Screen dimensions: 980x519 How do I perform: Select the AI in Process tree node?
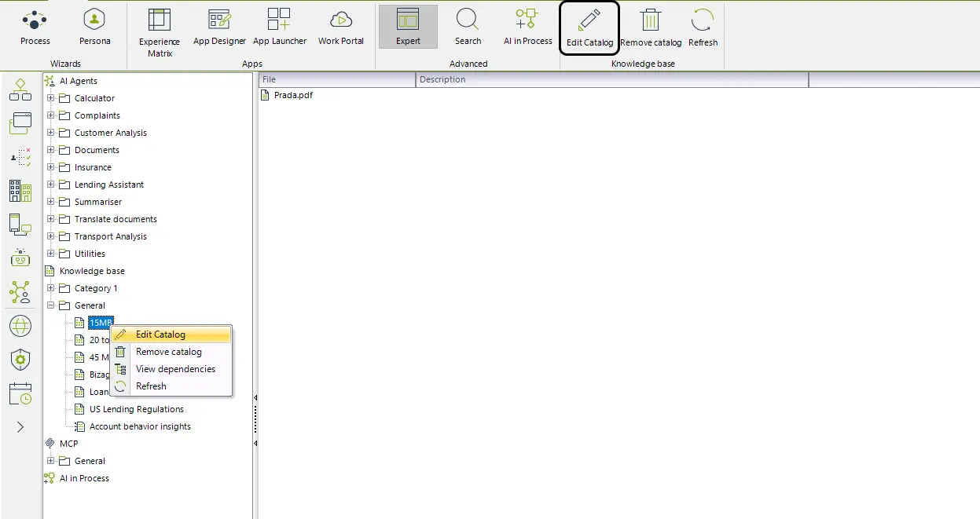(x=84, y=478)
